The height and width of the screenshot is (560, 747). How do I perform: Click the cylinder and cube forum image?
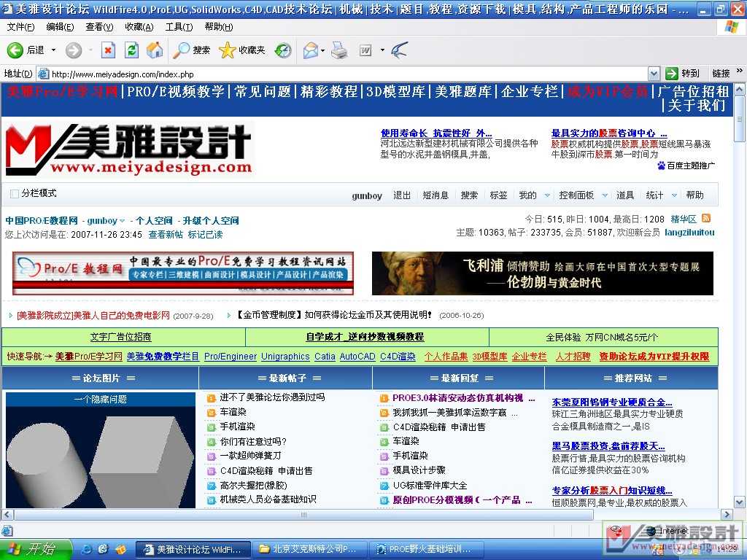[x=101, y=456]
